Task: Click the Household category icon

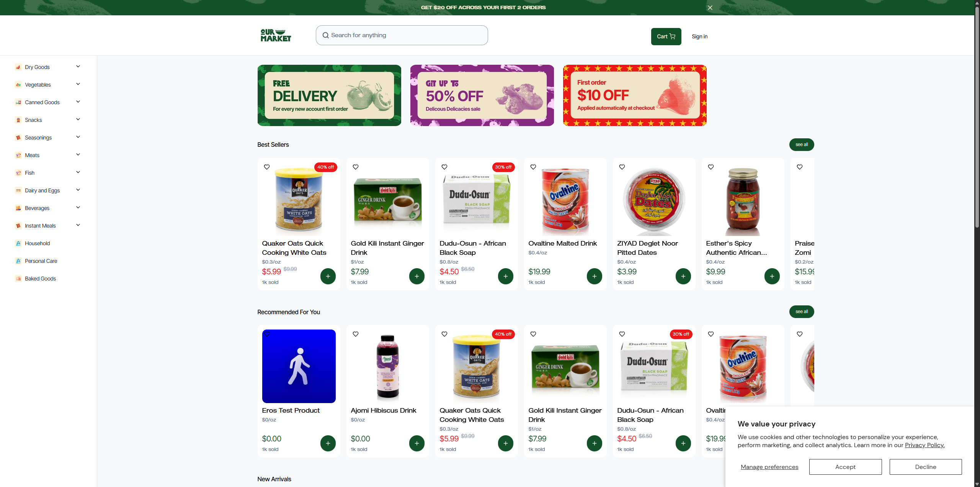Action: [x=18, y=243]
